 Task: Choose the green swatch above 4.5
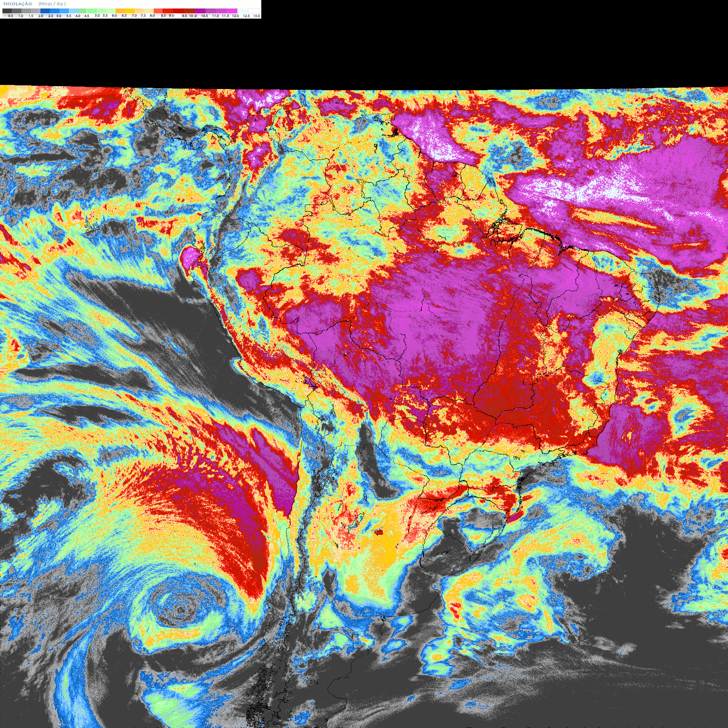(x=83, y=11)
